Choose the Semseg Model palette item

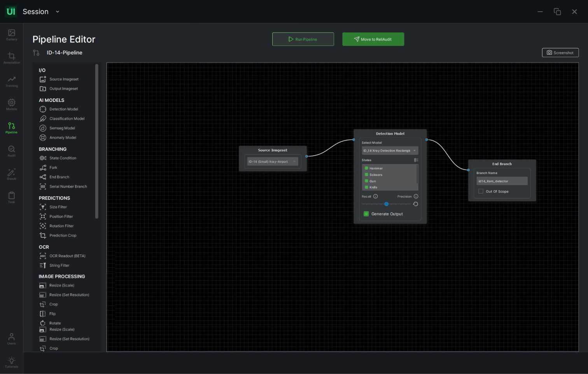[x=58, y=128]
